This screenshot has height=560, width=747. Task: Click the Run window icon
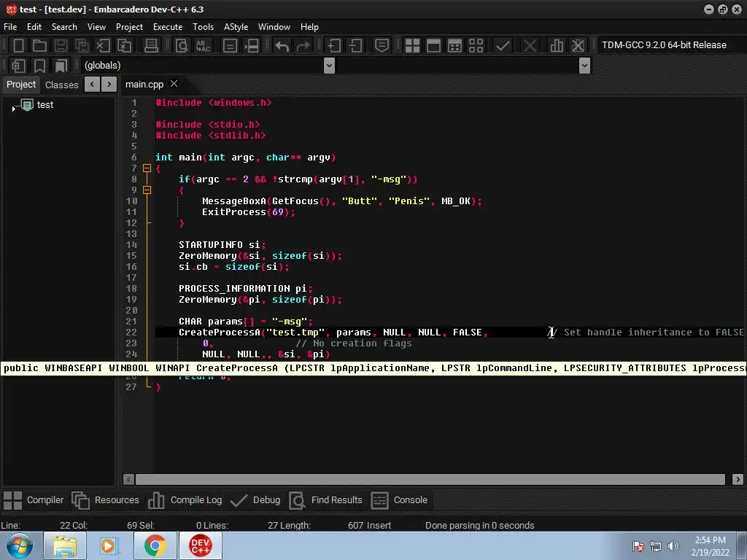433,45
